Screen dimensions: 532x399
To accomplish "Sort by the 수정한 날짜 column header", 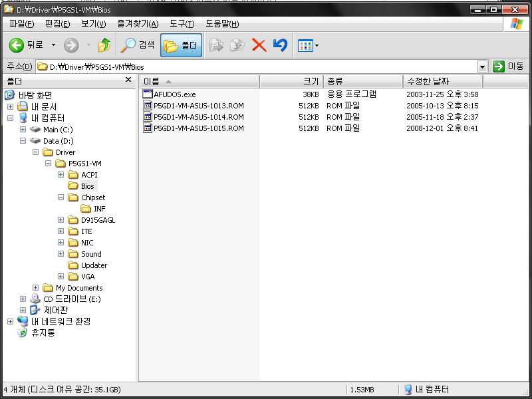I will pyautogui.click(x=443, y=81).
